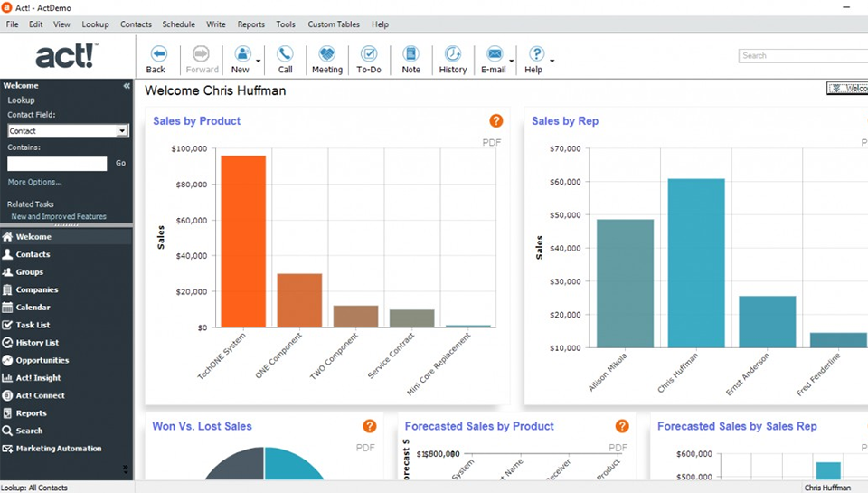Open the Edit menu

pos(36,24)
